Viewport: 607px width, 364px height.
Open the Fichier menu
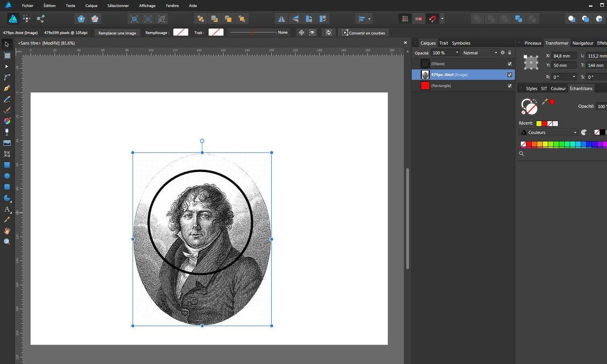tap(28, 6)
